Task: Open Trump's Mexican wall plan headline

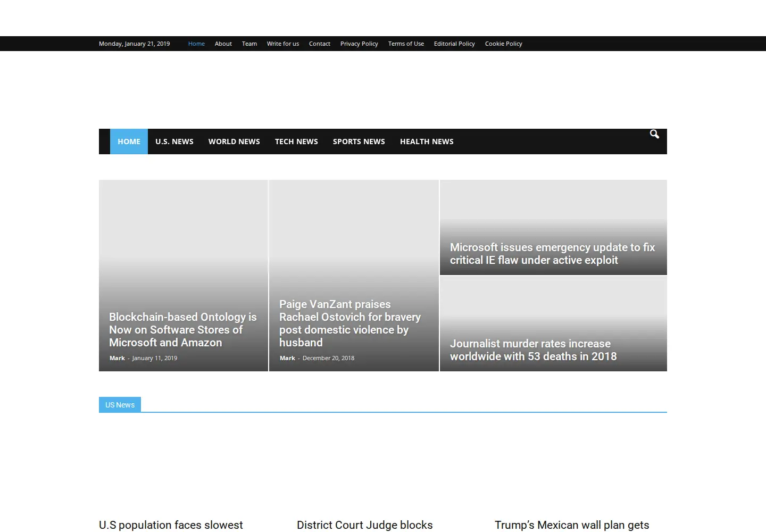Action: 572,525
